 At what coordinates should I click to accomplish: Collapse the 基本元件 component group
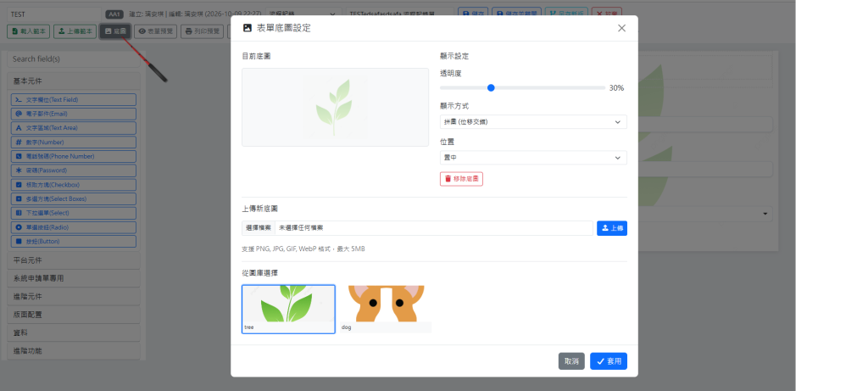74,81
